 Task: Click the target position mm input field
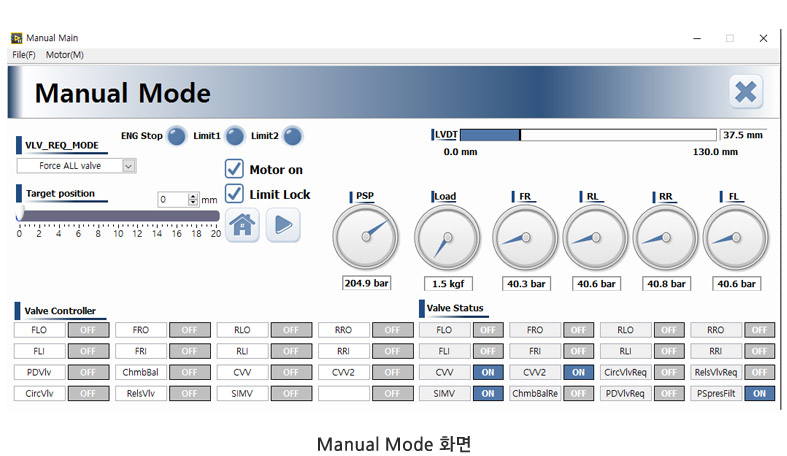click(x=173, y=200)
